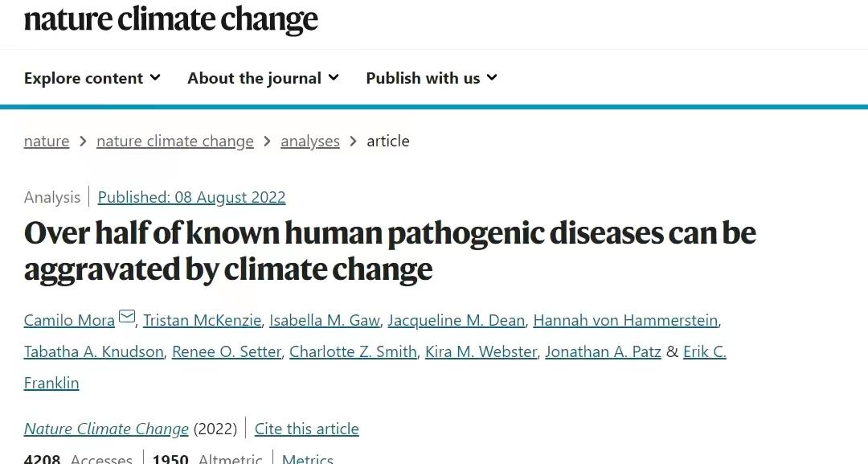Navigate to analyses breadcrumb

[310, 142]
